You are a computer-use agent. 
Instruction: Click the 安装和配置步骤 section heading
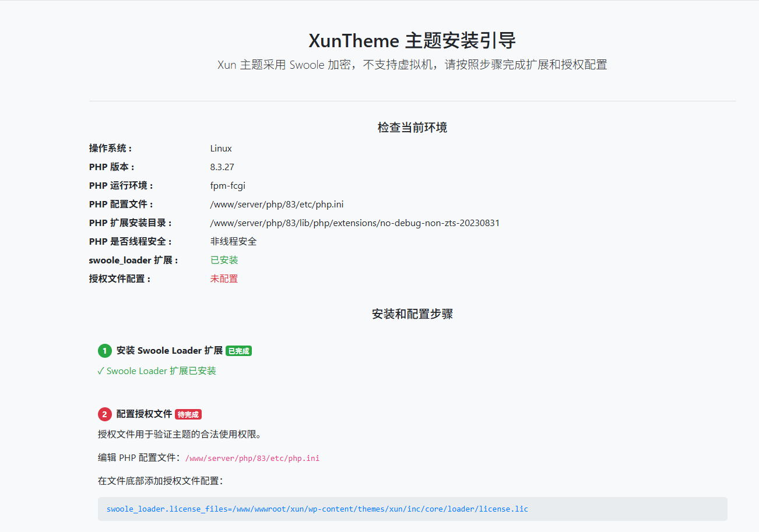(x=412, y=314)
